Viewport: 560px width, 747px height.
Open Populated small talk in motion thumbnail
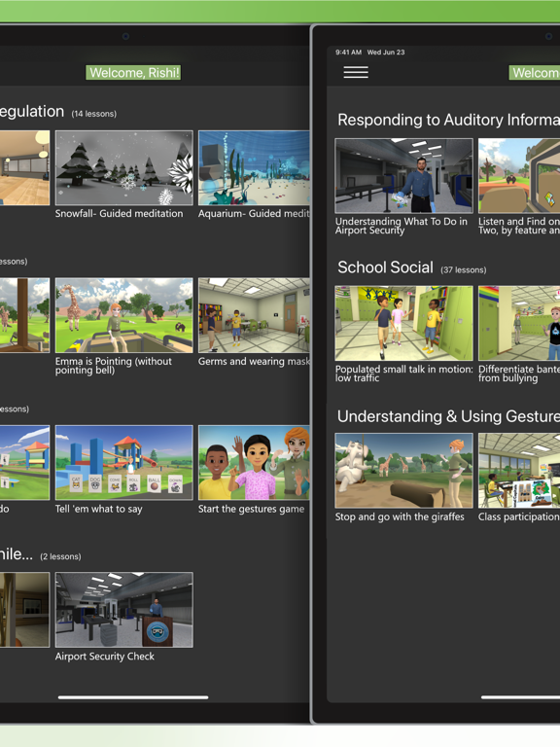click(403, 323)
